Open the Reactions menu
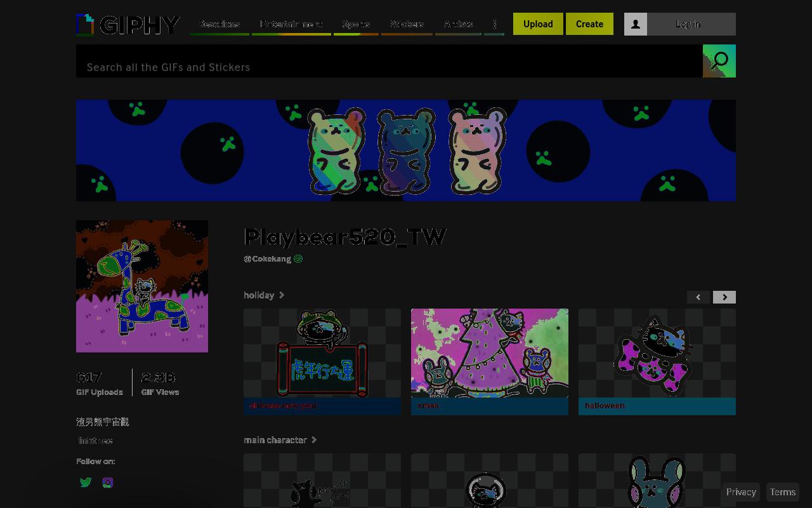 [x=219, y=24]
